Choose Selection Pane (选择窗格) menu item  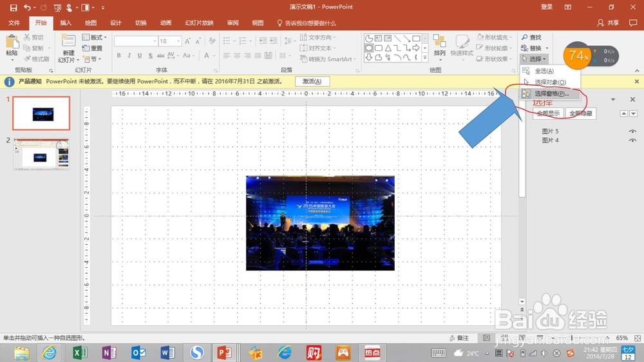pos(550,93)
